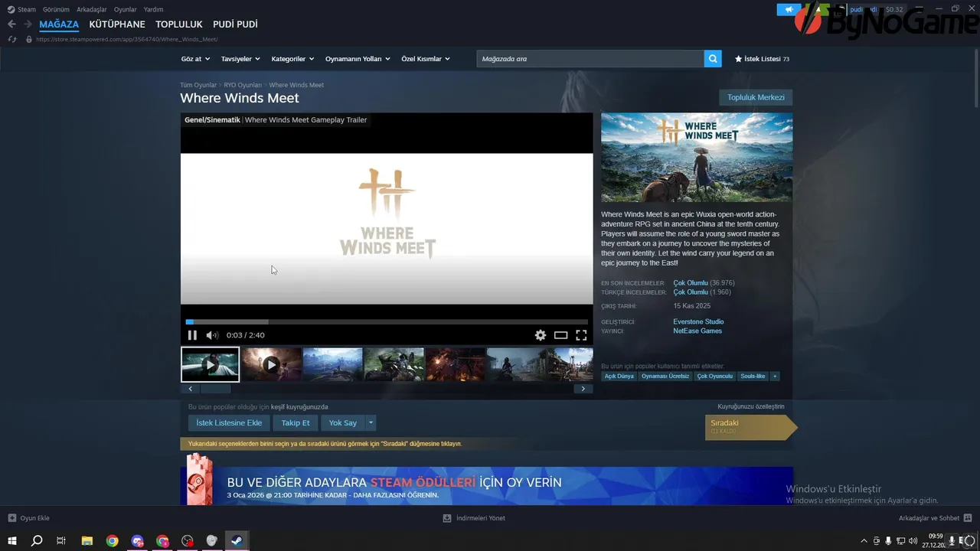
Task: Open the Arkadaşlar menu
Action: (92, 9)
